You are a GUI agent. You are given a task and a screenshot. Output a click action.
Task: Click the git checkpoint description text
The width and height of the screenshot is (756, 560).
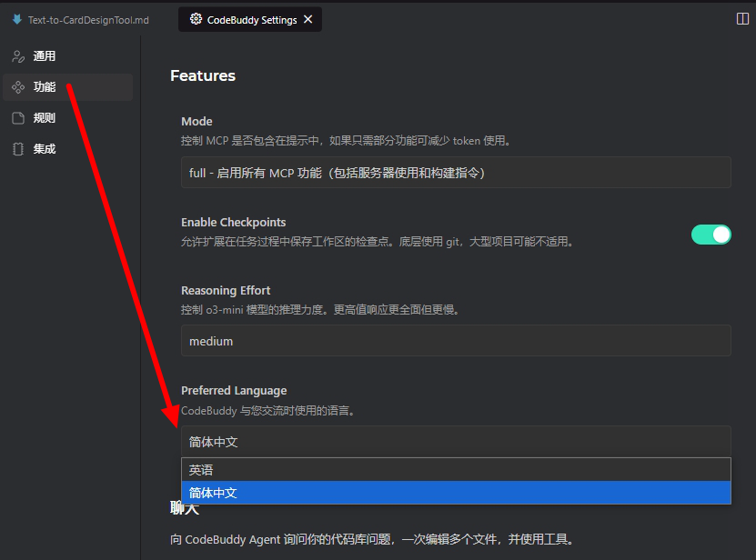(x=377, y=242)
